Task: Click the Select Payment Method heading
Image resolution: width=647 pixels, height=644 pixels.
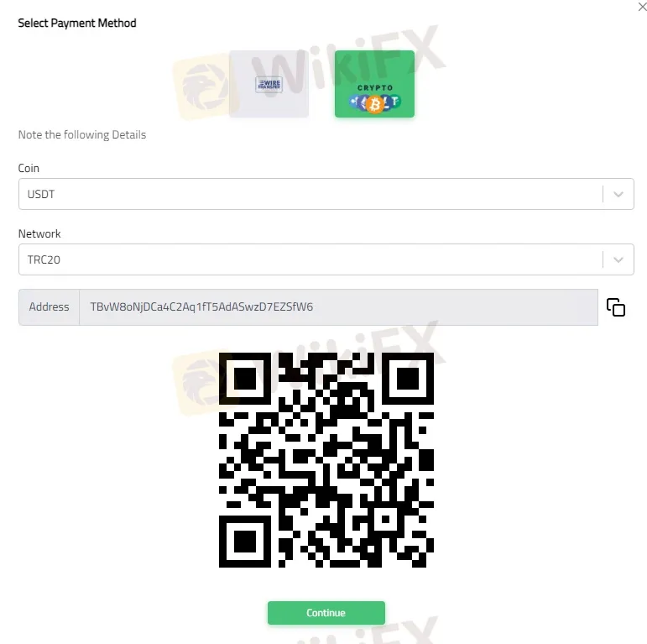Action: (x=77, y=24)
